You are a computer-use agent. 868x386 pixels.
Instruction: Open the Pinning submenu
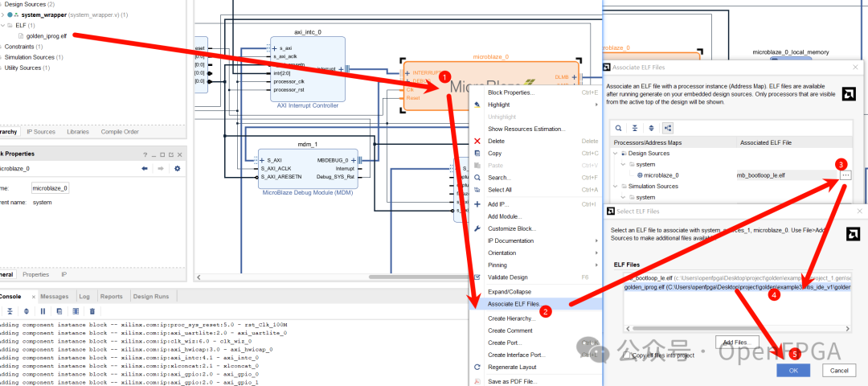tap(535, 265)
